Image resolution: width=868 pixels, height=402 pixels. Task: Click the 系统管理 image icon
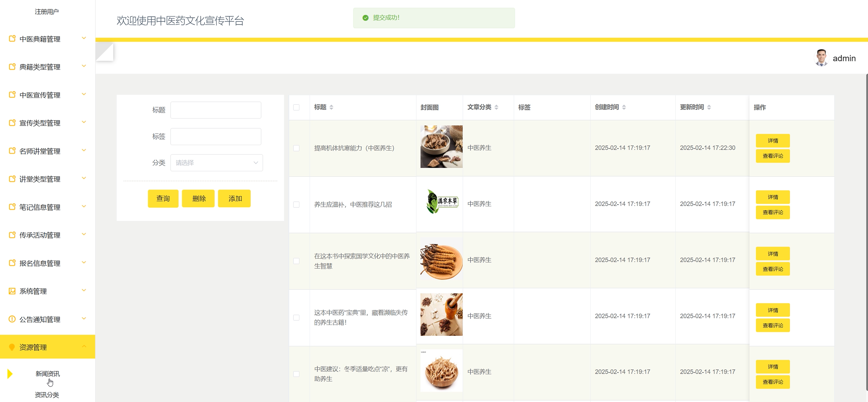point(12,291)
